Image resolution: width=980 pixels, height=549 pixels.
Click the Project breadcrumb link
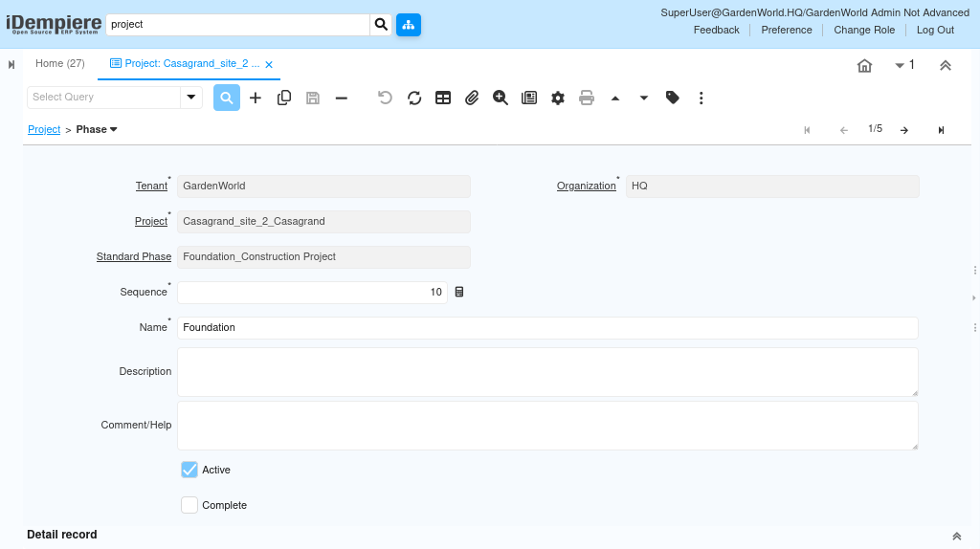(44, 129)
